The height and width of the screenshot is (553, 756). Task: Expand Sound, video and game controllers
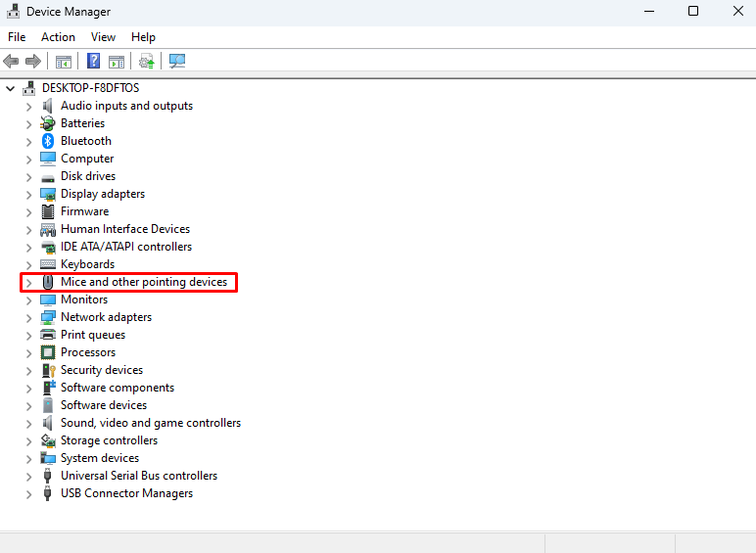(x=29, y=424)
